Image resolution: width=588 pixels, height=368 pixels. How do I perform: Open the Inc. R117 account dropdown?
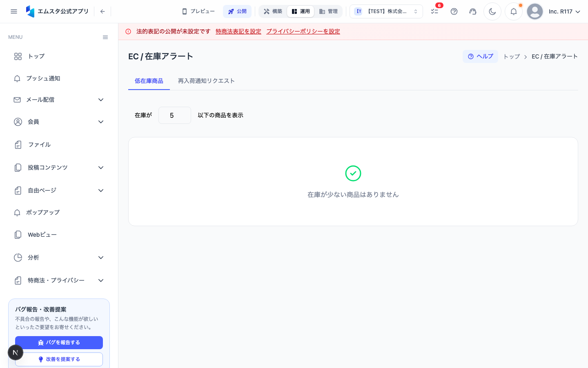point(564,11)
